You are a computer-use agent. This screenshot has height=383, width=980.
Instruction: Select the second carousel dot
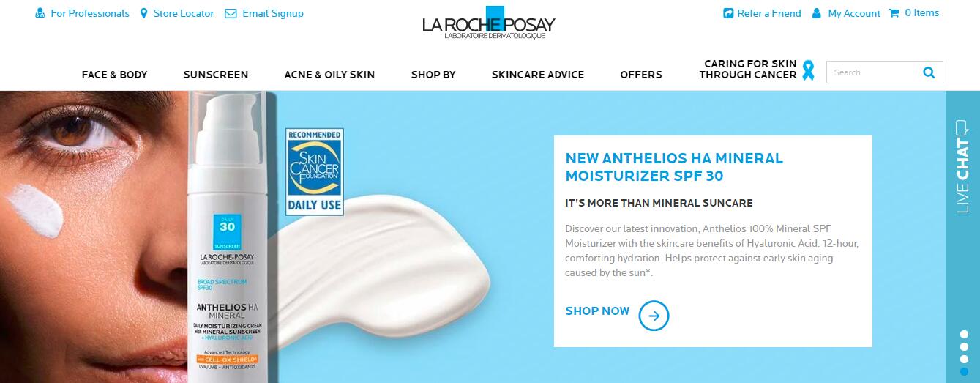point(964,347)
